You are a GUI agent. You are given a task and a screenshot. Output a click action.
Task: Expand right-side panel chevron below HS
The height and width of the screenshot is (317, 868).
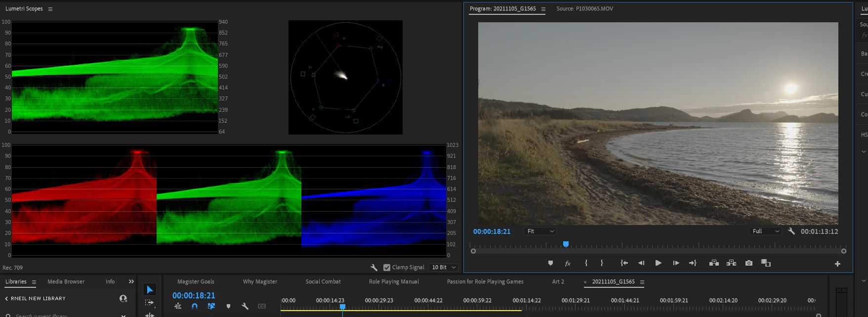864,152
